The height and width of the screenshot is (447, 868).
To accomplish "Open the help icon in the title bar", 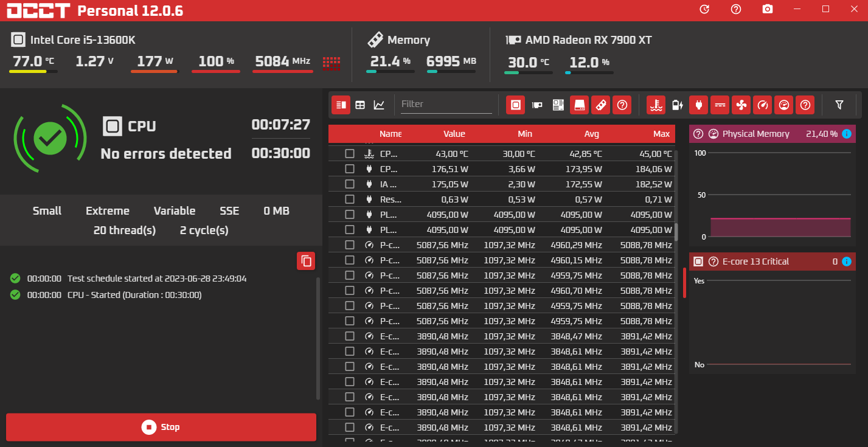I will (736, 9).
